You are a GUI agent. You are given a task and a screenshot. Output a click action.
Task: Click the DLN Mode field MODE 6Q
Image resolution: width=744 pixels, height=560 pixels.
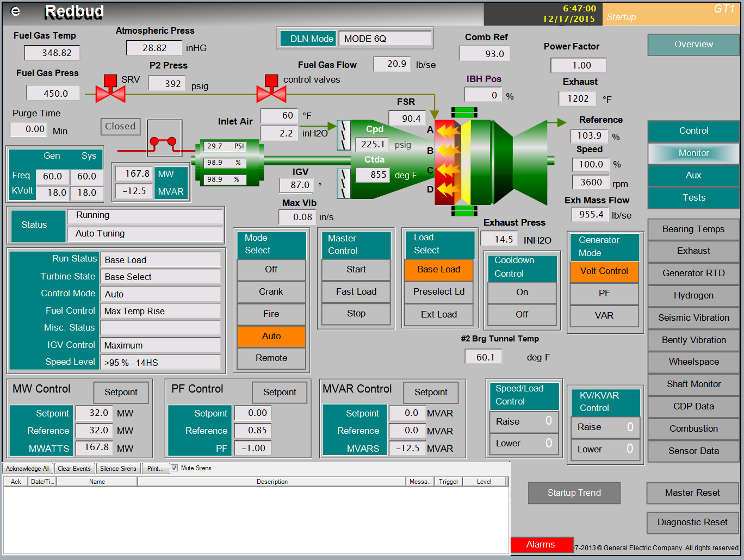click(385, 39)
